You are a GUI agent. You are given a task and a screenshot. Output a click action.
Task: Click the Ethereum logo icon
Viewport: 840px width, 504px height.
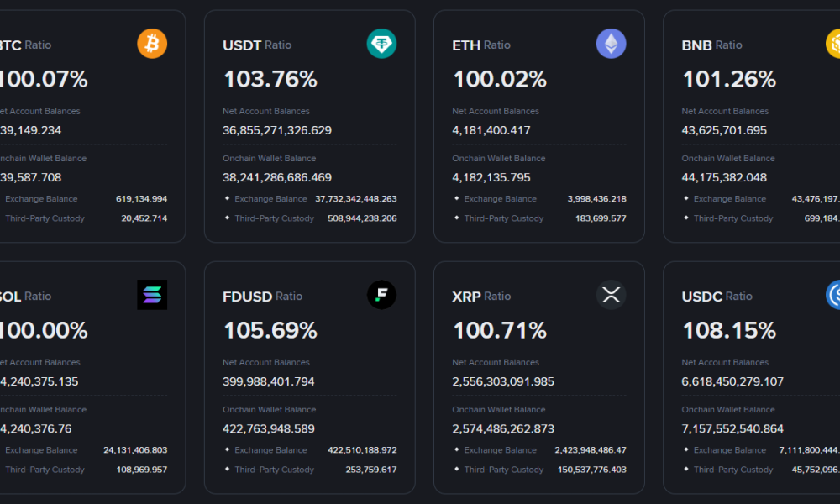[x=611, y=44]
